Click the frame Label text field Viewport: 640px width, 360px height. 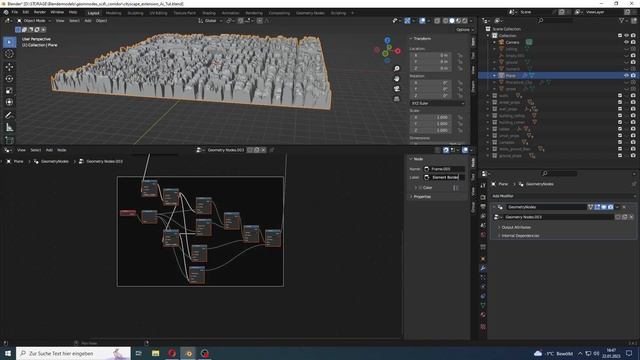[444, 178]
